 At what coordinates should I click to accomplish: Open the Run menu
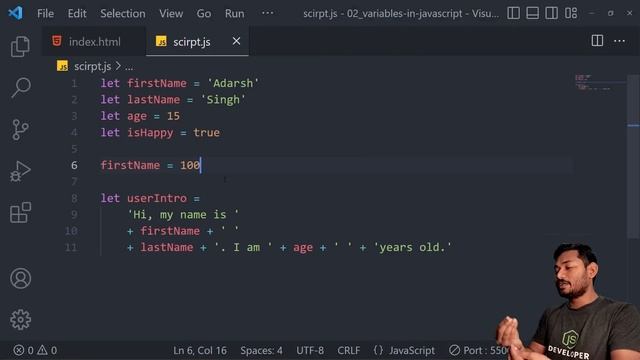(x=234, y=13)
